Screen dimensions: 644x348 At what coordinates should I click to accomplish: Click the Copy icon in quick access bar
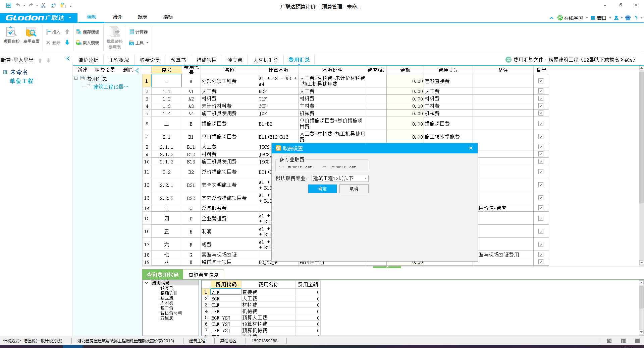[x=53, y=5]
